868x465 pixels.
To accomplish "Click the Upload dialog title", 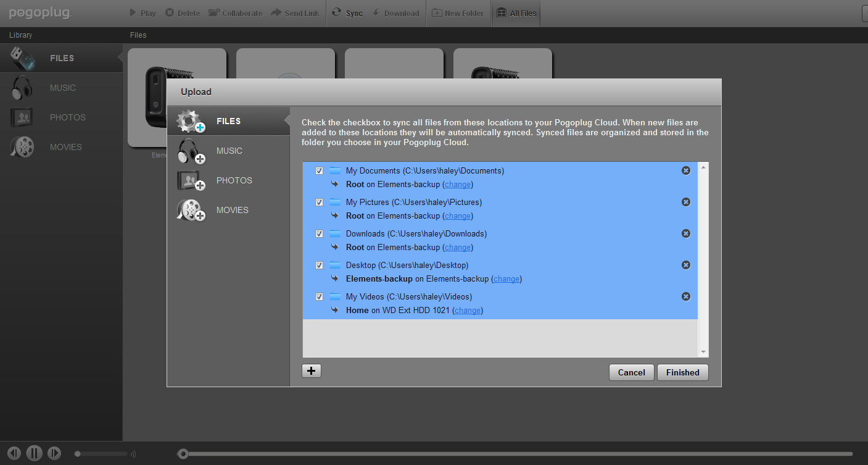I will click(x=196, y=92).
